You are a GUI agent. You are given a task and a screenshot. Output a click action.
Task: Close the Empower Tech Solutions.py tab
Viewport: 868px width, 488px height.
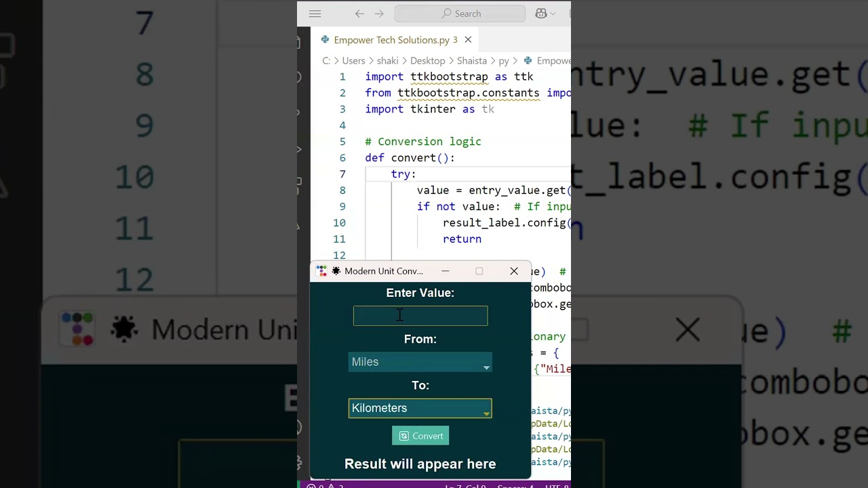(x=468, y=40)
